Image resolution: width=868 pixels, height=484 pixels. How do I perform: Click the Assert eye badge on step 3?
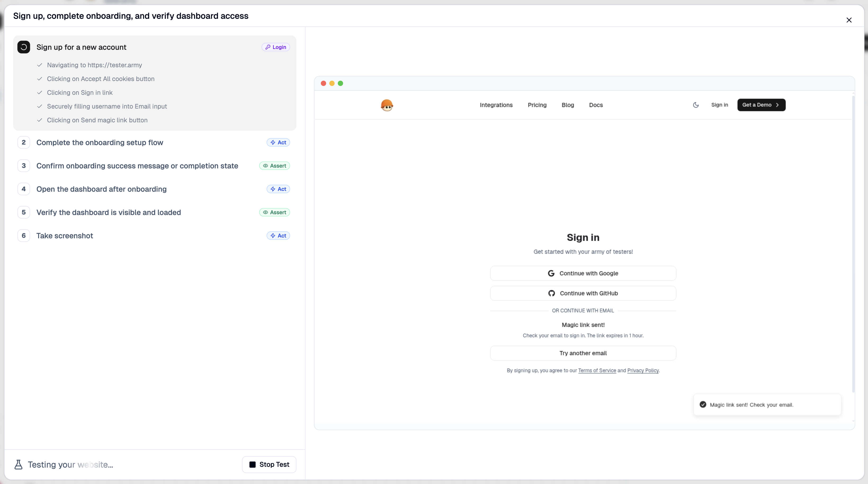(x=274, y=166)
